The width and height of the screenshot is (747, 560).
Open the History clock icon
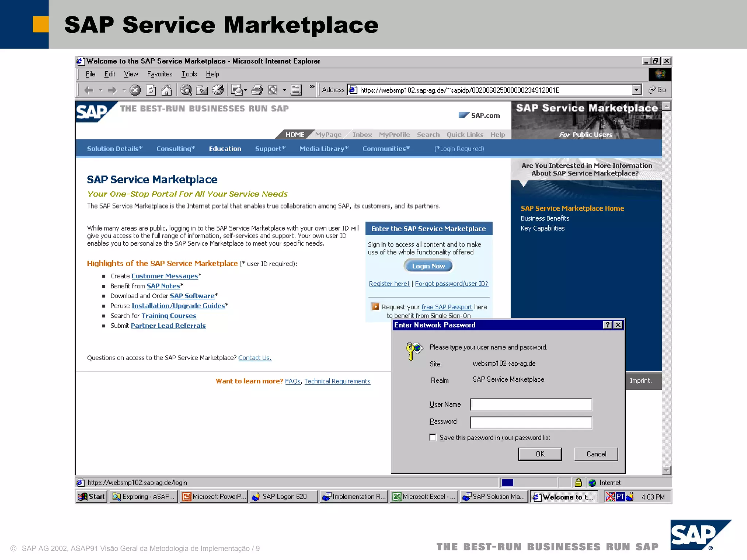tap(218, 90)
